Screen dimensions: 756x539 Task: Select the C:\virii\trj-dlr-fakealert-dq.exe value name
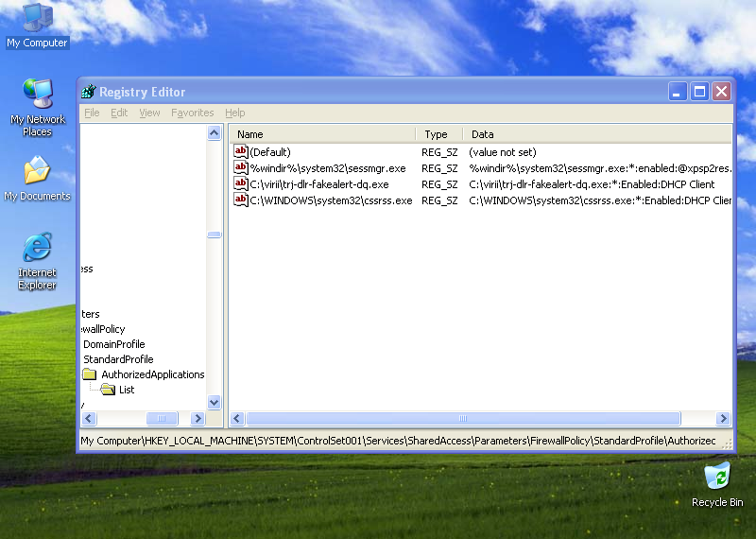319,184
